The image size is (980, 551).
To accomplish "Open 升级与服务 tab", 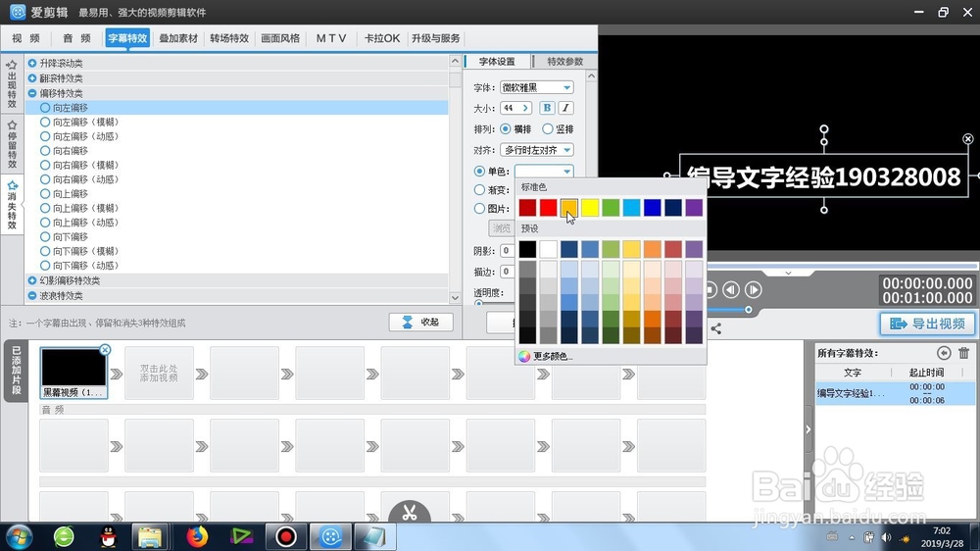I will click(x=436, y=38).
